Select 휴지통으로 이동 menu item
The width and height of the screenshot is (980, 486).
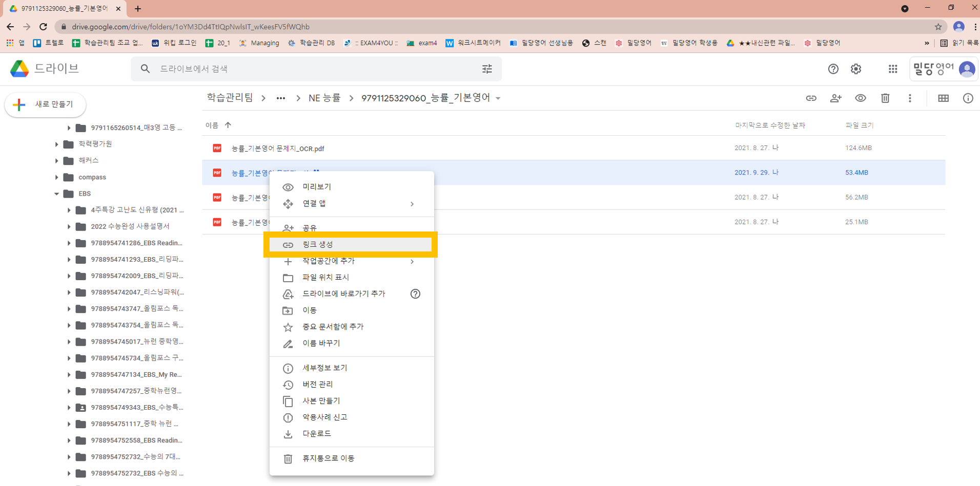(352, 458)
